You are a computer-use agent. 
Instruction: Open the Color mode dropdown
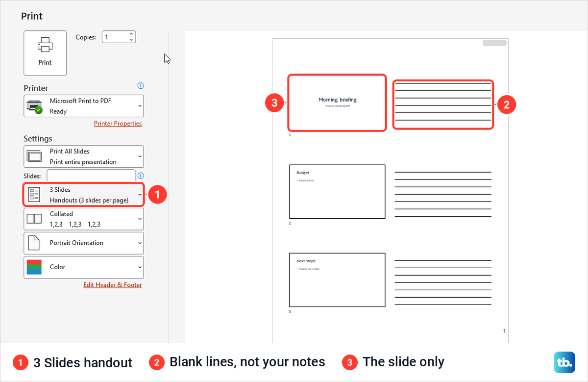pos(84,267)
